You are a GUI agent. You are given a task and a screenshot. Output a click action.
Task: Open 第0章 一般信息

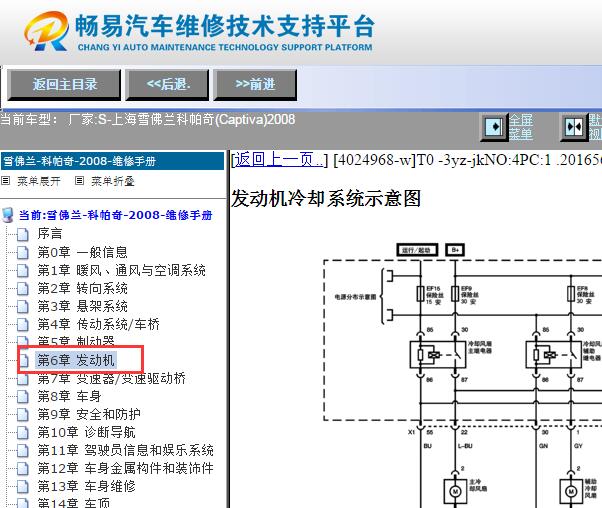tap(82, 252)
